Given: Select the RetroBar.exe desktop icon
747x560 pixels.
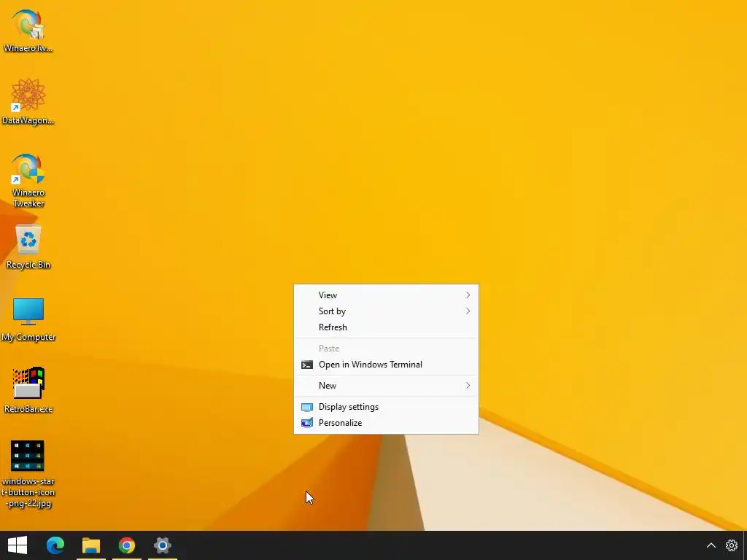Looking at the screenshot, I should coord(28,390).
